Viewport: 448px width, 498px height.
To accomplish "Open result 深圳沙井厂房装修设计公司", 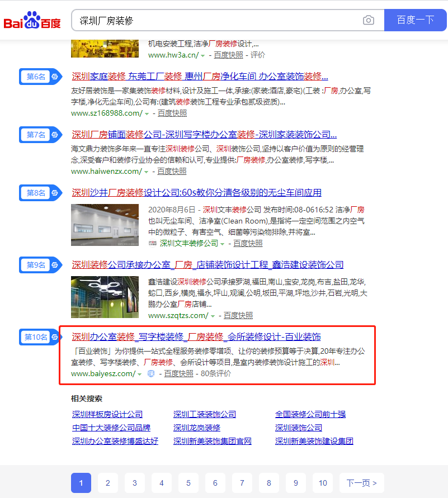I will tap(197, 192).
